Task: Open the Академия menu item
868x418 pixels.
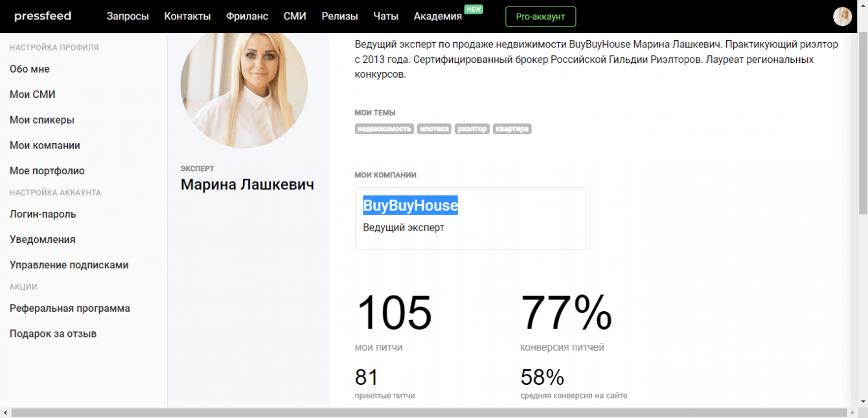Action: point(438,16)
